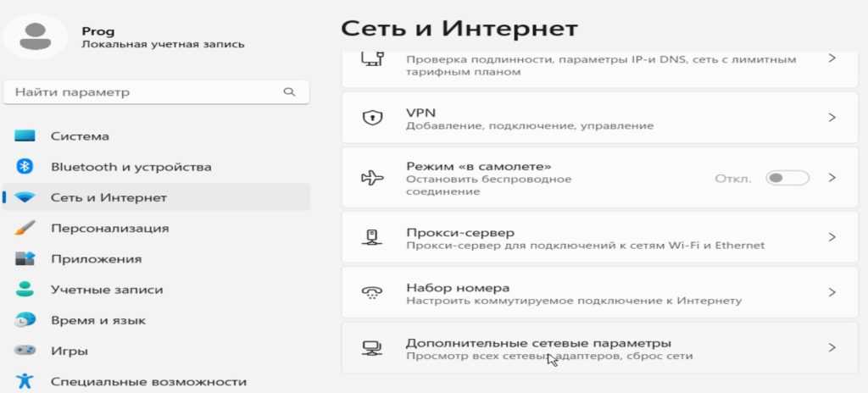
Task: Click the airplane mode icon
Action: [371, 178]
